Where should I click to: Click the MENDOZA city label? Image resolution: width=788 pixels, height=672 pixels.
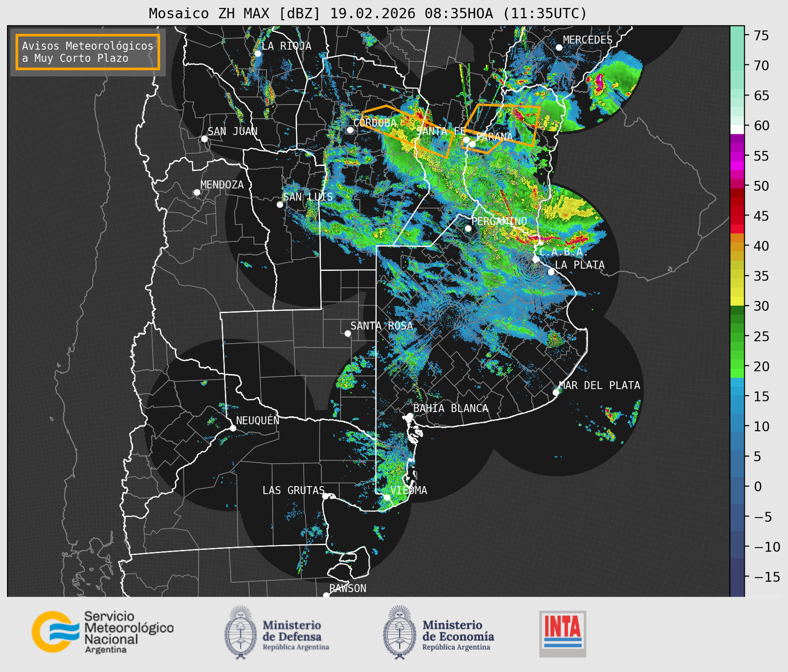(222, 185)
